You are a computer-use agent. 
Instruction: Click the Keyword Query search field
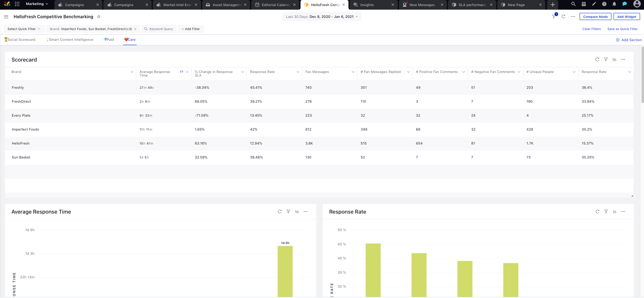coord(159,29)
